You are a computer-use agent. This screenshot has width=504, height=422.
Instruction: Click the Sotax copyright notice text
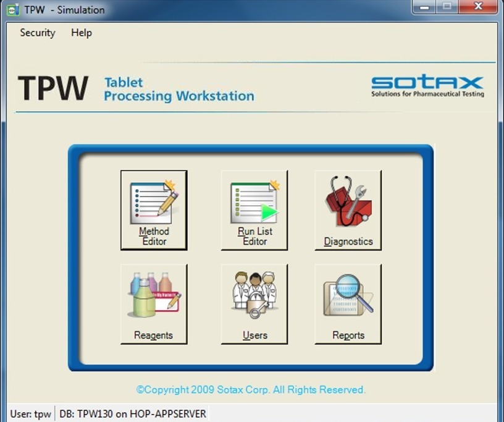tap(251, 390)
